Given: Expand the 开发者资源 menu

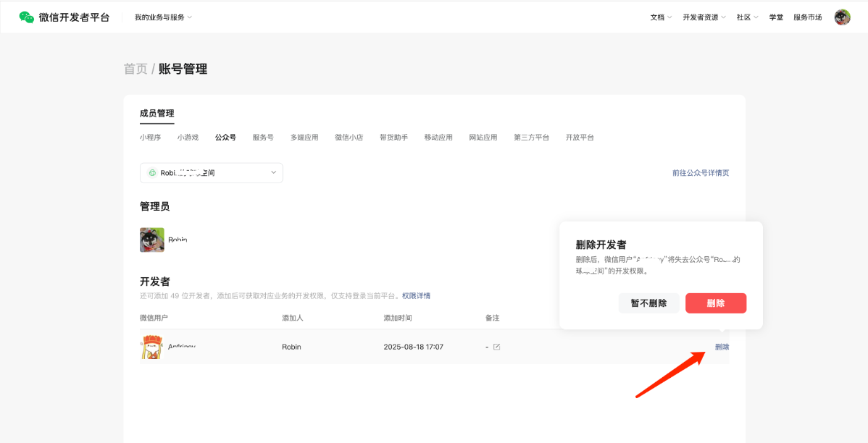Looking at the screenshot, I should [x=704, y=17].
